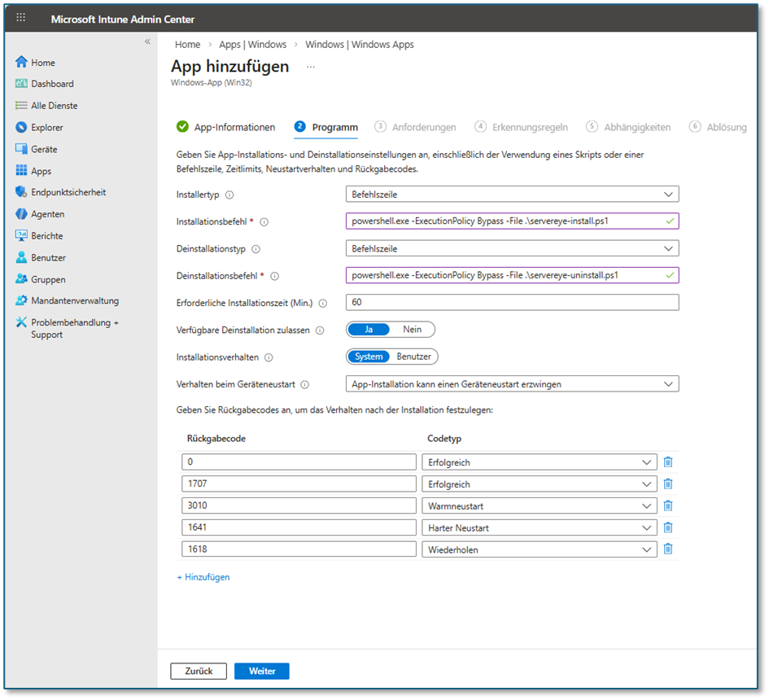The image size is (769, 700).
Task: Collapse the sidebar with the double-chevron icon
Action: 147,42
